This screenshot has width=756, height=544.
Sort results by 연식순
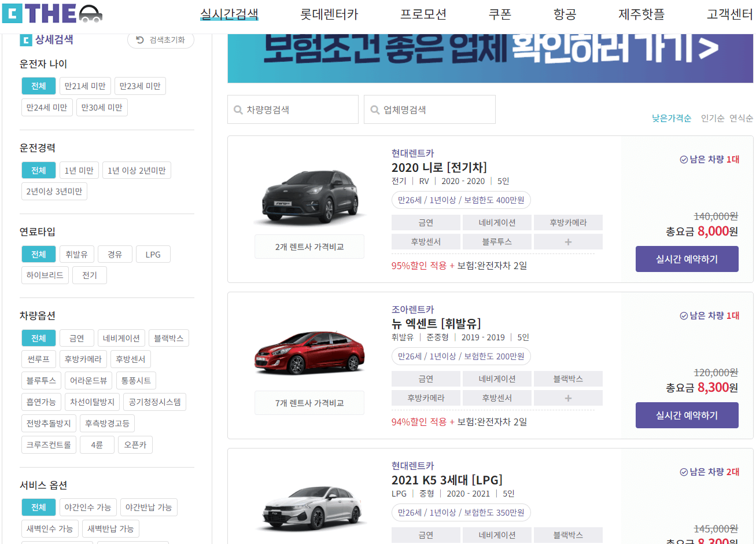(x=741, y=118)
